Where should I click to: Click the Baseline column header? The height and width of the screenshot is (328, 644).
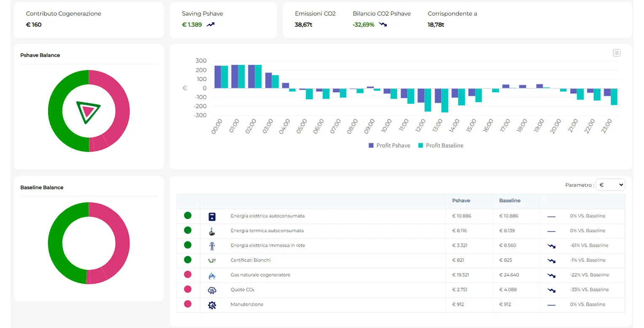point(510,201)
